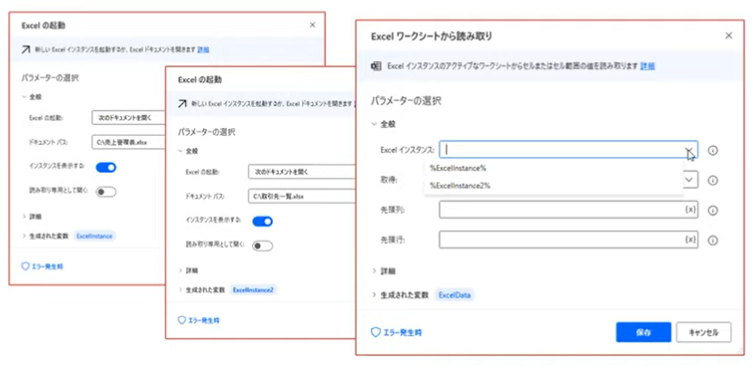The width and height of the screenshot is (754, 368).
Task: Click variable {x} icon in 先頭行 field
Action: click(690, 240)
